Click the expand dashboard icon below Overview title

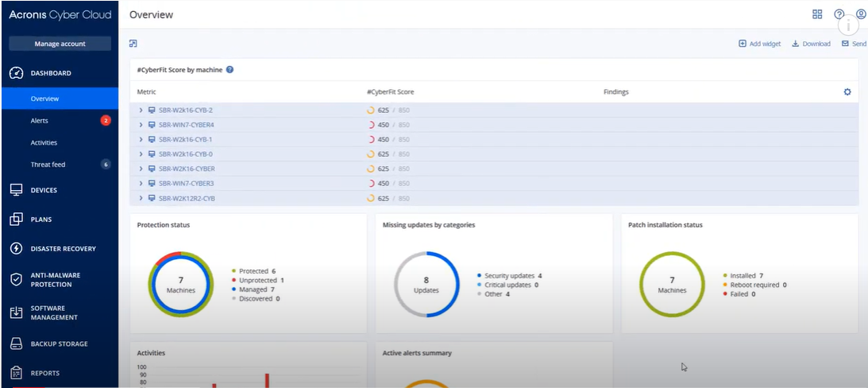coord(133,43)
